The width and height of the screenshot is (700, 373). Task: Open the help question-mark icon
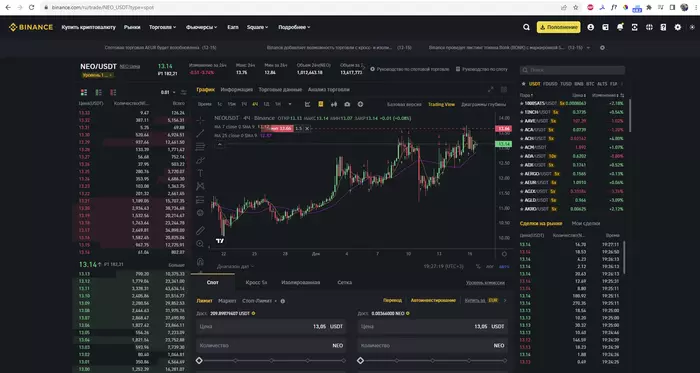point(663,27)
